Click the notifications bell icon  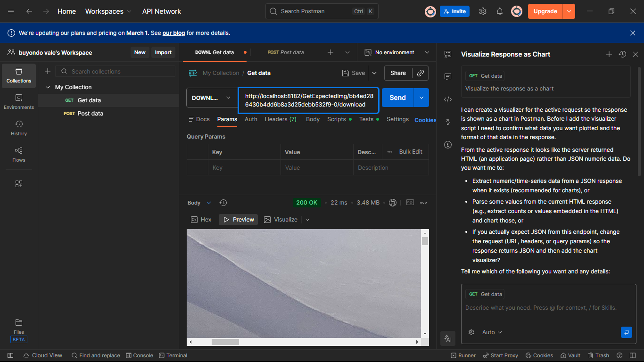pos(500,11)
